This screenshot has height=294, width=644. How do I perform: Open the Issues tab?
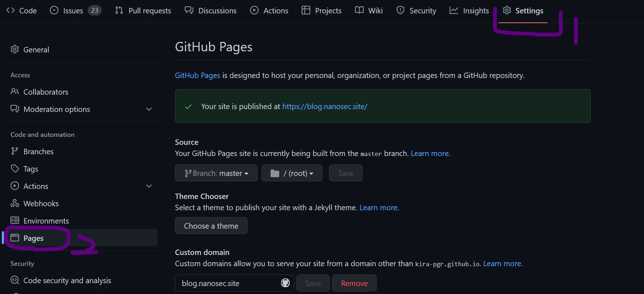click(x=75, y=10)
